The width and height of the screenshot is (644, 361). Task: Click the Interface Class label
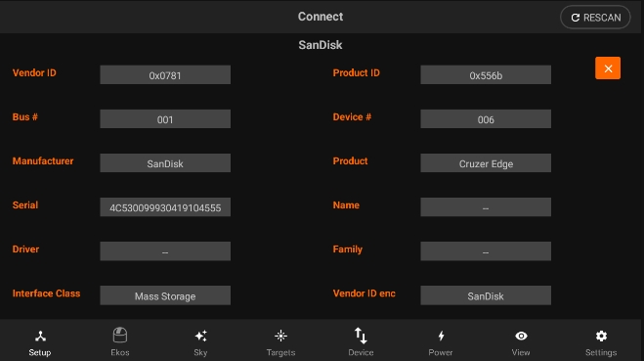46,293
